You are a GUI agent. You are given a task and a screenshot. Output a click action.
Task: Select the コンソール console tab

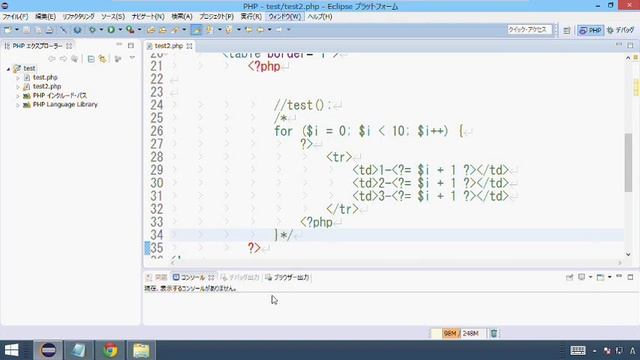(193, 278)
